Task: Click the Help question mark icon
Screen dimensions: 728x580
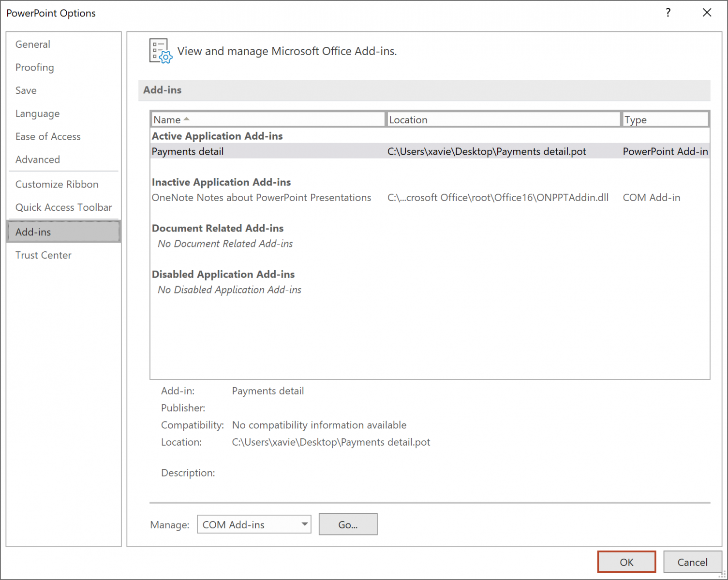Action: click(x=668, y=13)
